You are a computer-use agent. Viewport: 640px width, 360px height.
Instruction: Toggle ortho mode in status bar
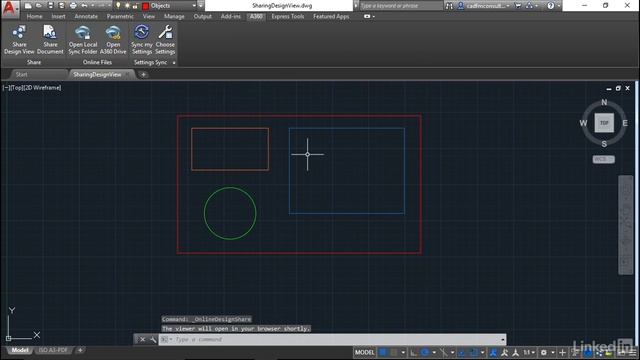coord(413,353)
